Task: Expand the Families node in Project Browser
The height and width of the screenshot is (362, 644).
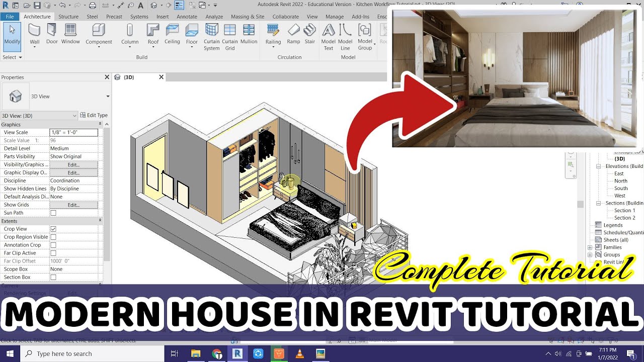Action: (590, 247)
